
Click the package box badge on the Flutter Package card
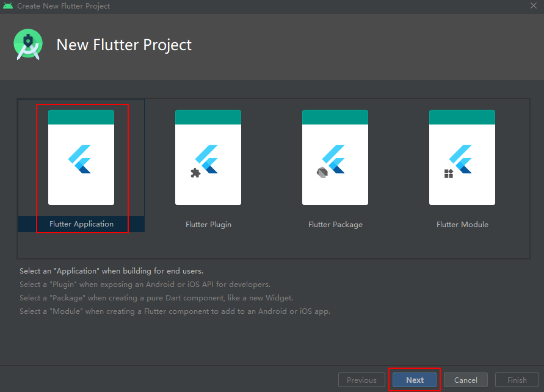(322, 173)
